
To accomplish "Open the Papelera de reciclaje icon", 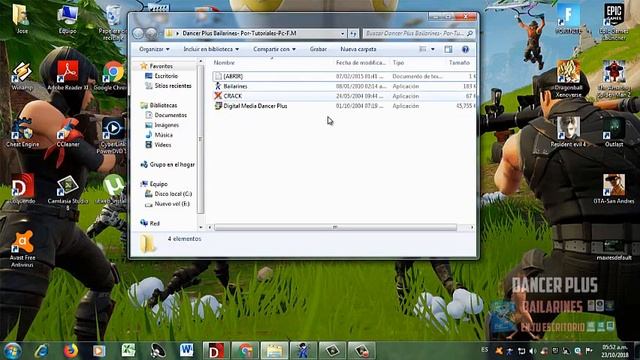I will pos(113,21).
